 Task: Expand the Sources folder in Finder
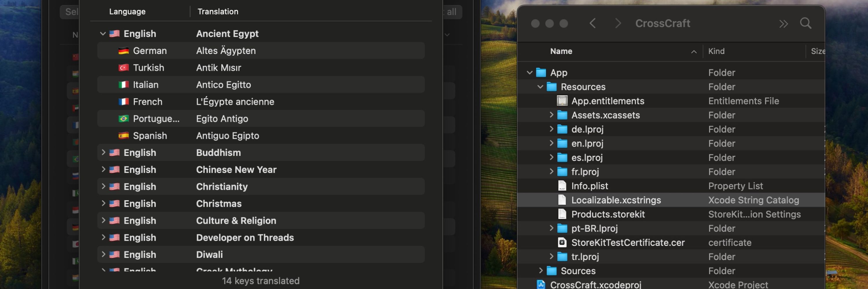click(x=540, y=271)
